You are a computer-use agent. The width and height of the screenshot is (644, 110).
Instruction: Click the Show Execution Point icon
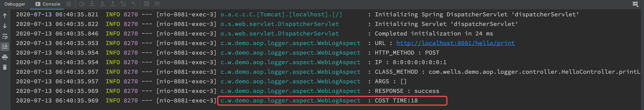(82, 4)
